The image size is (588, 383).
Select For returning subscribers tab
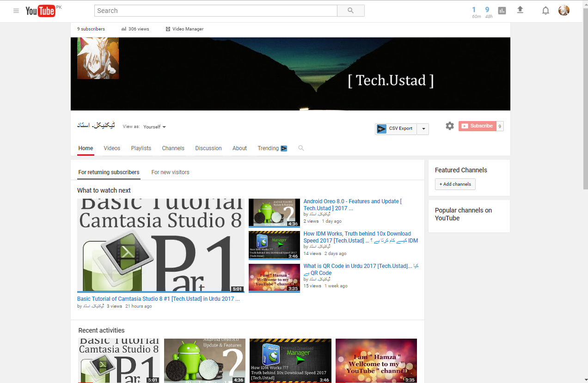tap(109, 172)
